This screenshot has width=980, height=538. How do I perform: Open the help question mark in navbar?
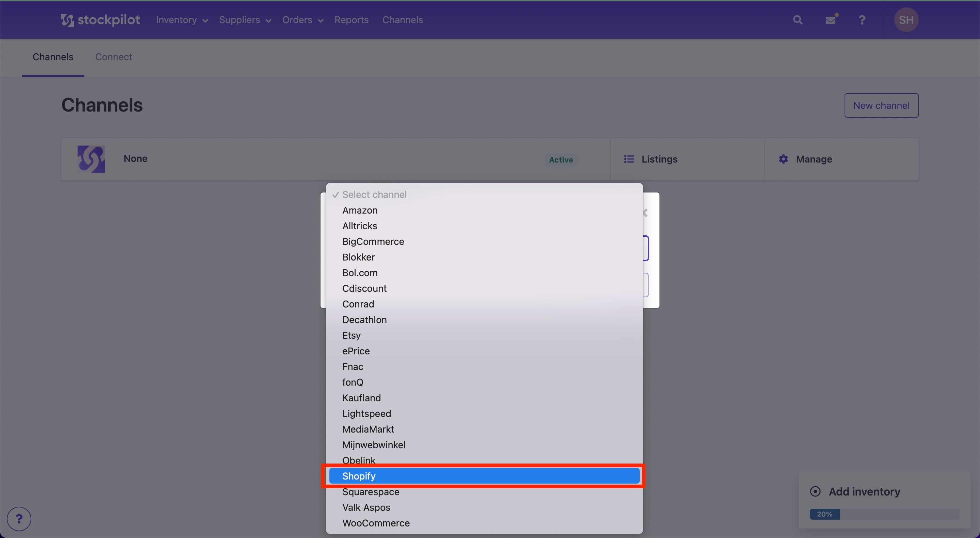862,20
